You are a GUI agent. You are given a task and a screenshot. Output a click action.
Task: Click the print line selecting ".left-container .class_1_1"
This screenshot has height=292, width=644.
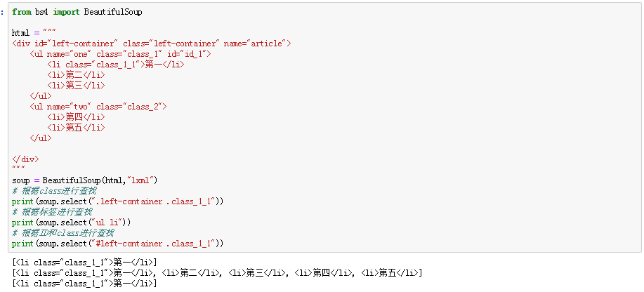(117, 201)
